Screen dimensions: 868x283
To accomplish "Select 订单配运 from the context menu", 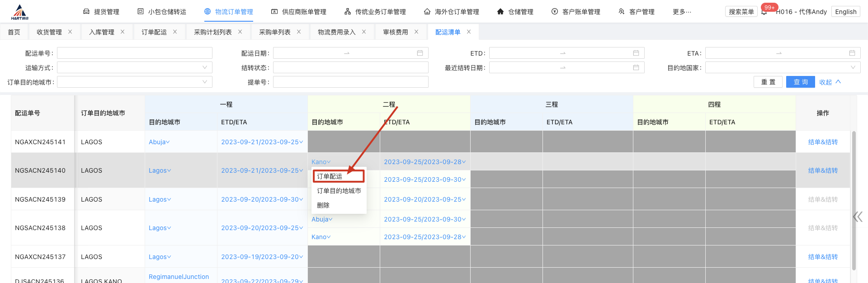I will tap(330, 176).
